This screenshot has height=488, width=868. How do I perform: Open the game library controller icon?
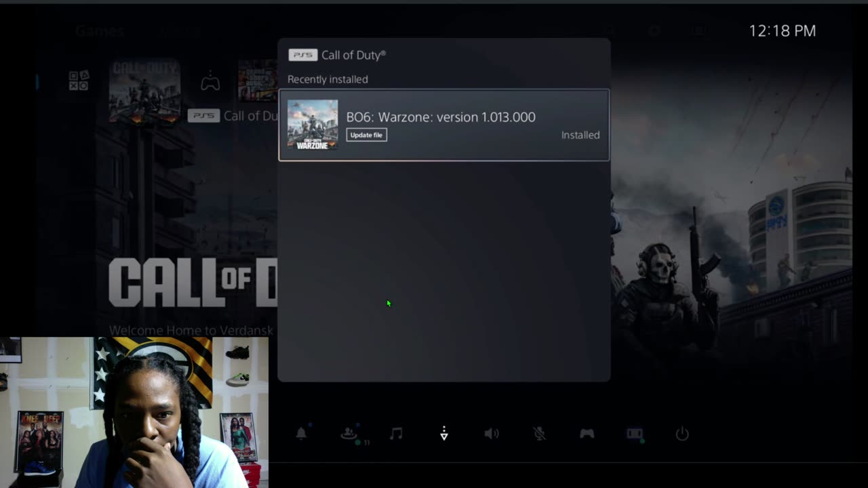(210, 82)
